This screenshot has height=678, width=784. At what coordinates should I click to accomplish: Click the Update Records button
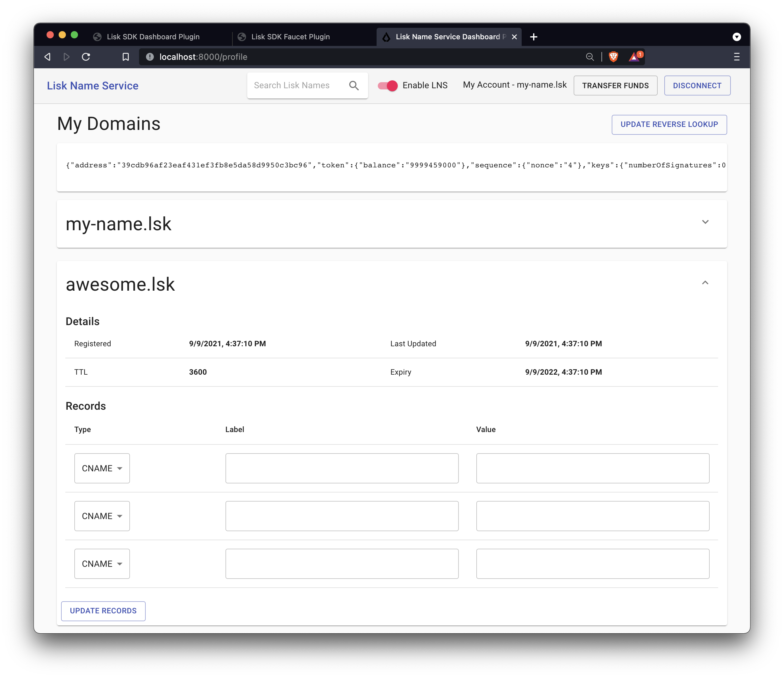(x=103, y=611)
